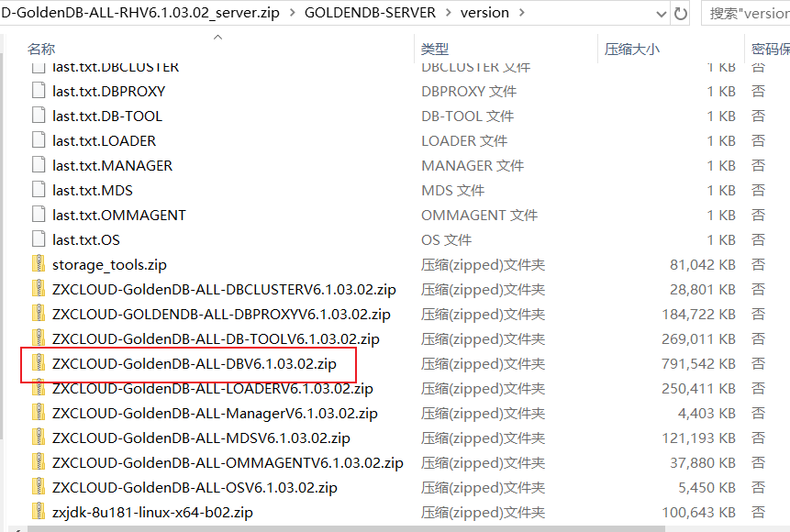This screenshot has height=532, width=790.
Task: Open the address bar history dropdown
Action: coord(662,14)
